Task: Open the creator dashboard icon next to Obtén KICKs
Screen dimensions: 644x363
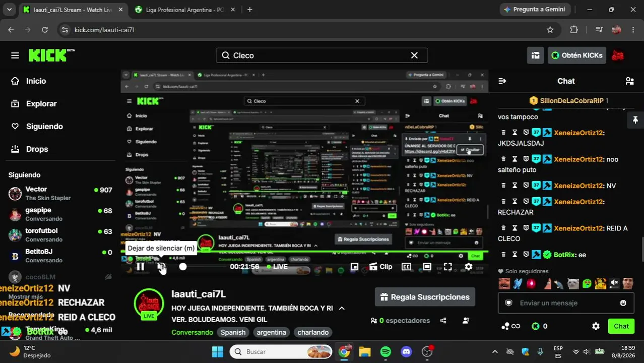Action: (x=535, y=55)
